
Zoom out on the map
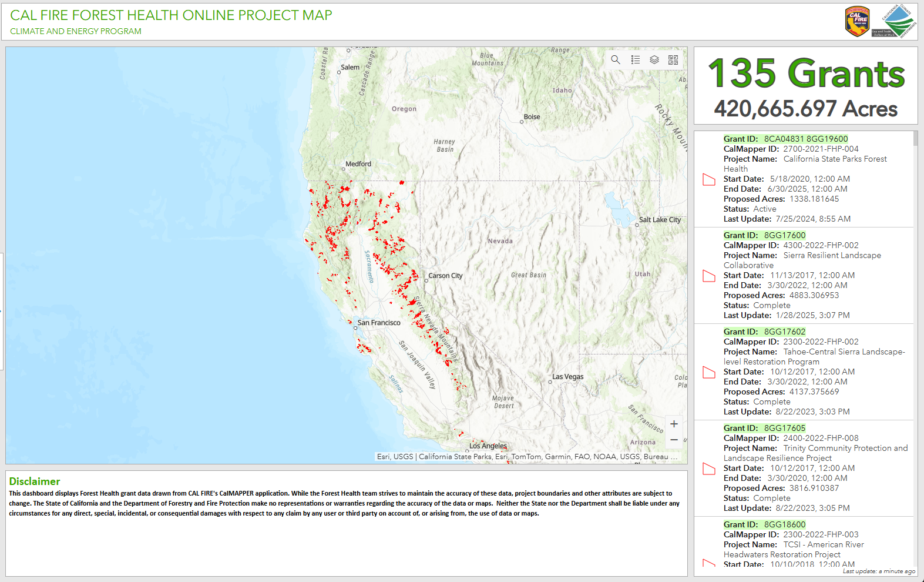(674, 440)
